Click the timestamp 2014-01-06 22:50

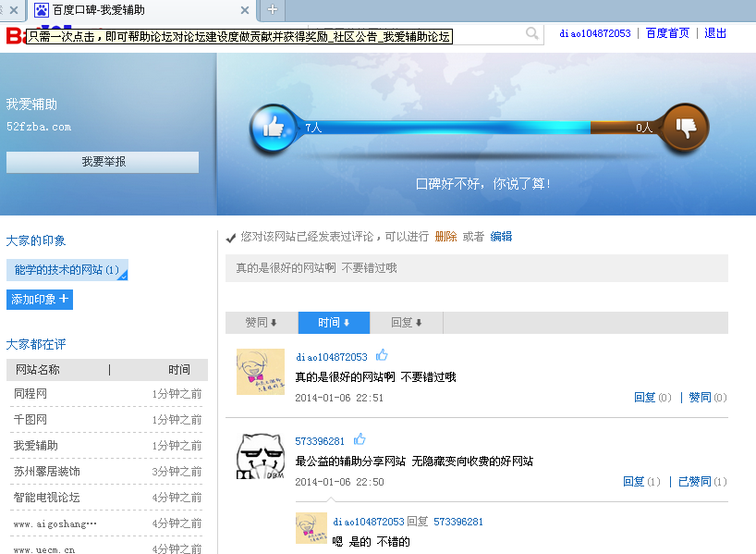(x=339, y=482)
